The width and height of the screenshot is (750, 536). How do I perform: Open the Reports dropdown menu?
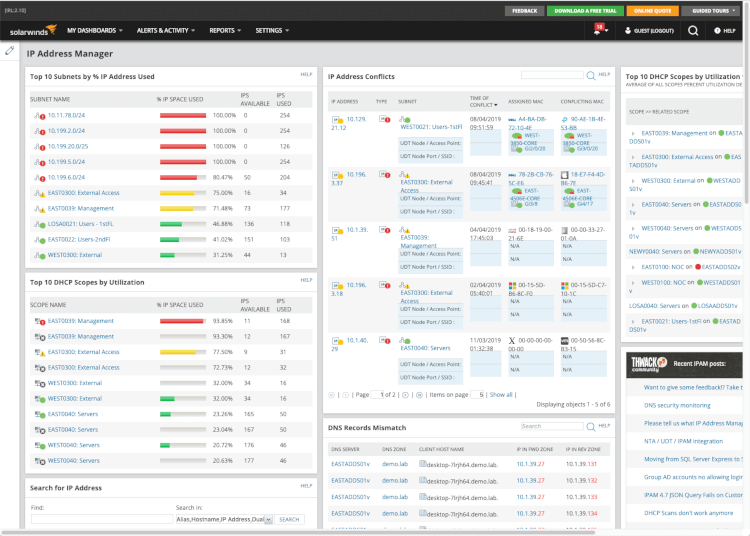(x=225, y=31)
